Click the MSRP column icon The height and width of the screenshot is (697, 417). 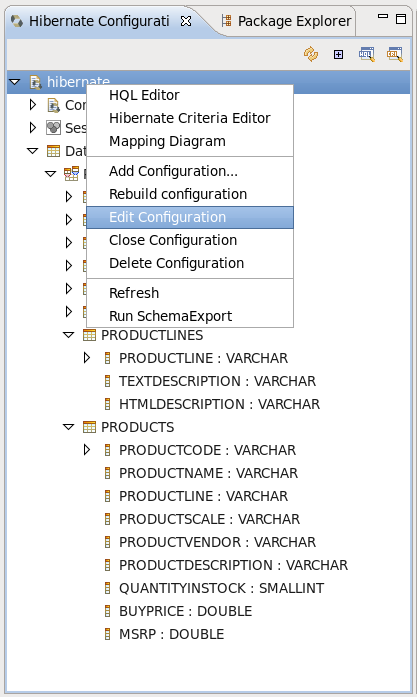107,634
